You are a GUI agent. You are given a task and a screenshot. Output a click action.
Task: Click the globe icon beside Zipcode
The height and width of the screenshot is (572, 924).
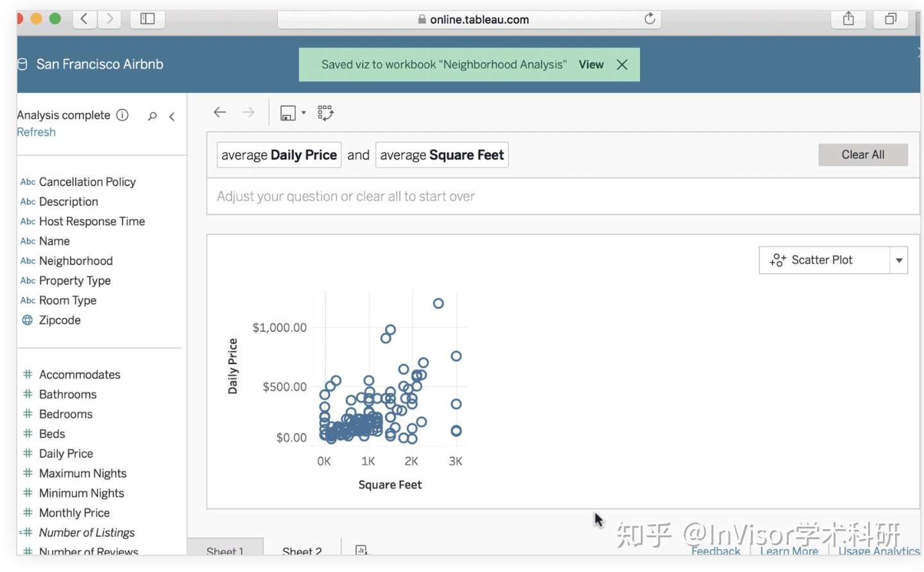pyautogui.click(x=28, y=320)
